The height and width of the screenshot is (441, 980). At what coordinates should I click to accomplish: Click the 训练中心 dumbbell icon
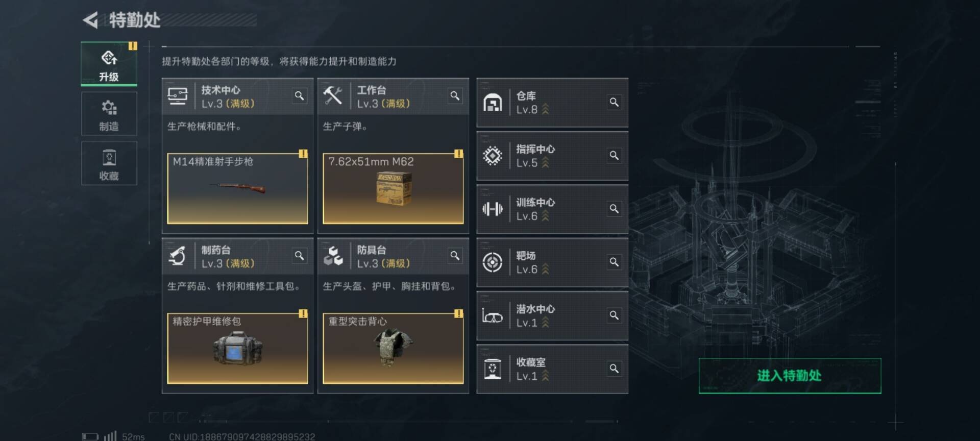click(493, 209)
